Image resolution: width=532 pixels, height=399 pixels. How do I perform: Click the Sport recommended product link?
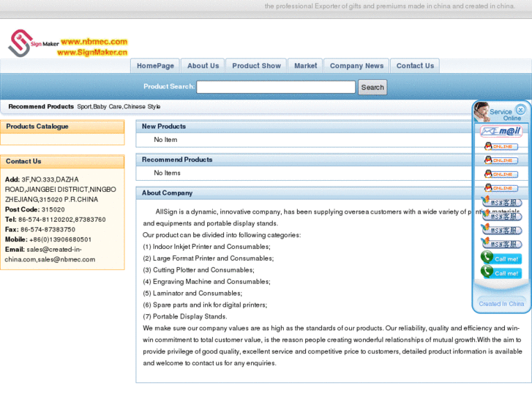[x=84, y=107]
